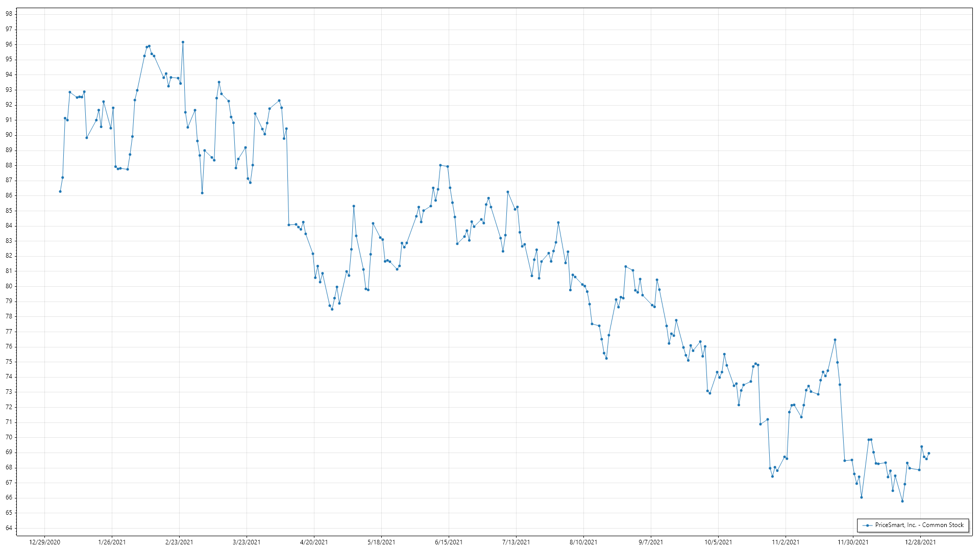Click the June peak data point at 88
The image size is (980, 551).
coord(440,165)
